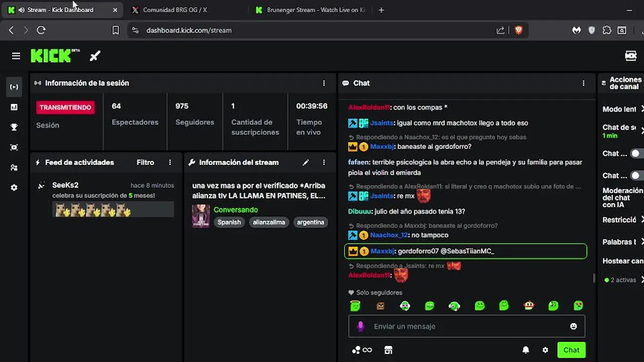
Task: Open the analytics chart icon in the sidebar
Action: 14,107
